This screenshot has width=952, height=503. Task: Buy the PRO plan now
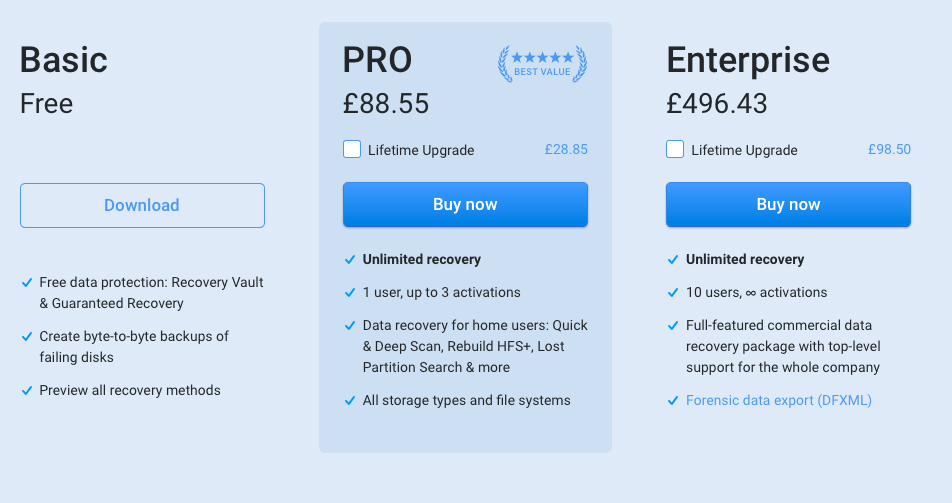tap(465, 205)
